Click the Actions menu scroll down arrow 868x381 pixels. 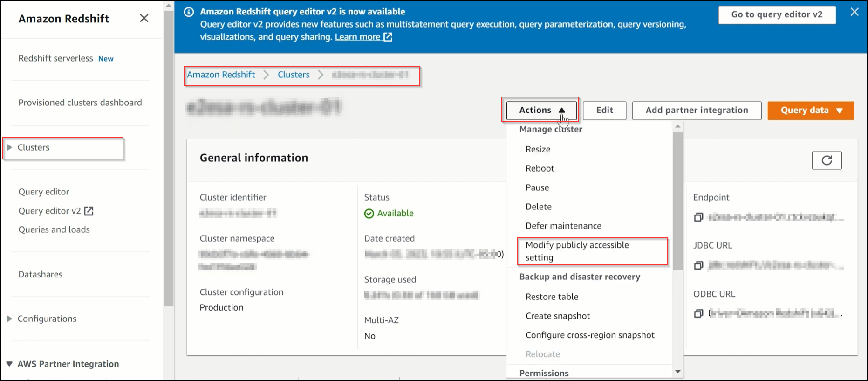pos(678,372)
